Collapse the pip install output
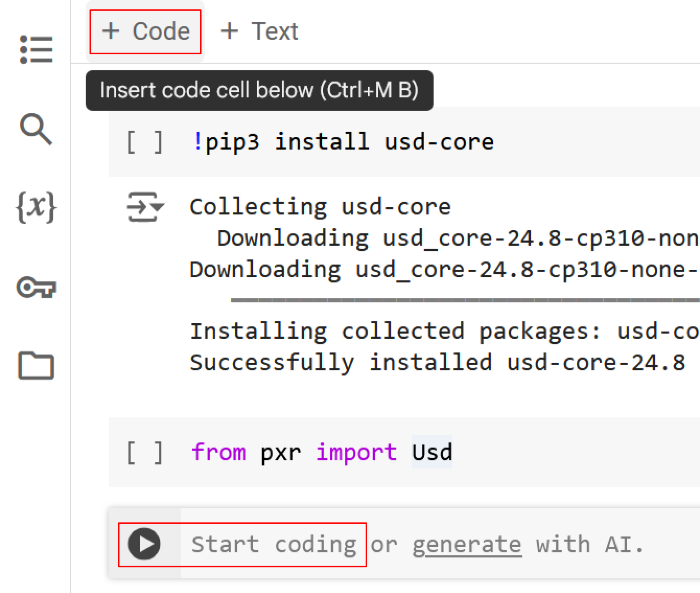 145,207
